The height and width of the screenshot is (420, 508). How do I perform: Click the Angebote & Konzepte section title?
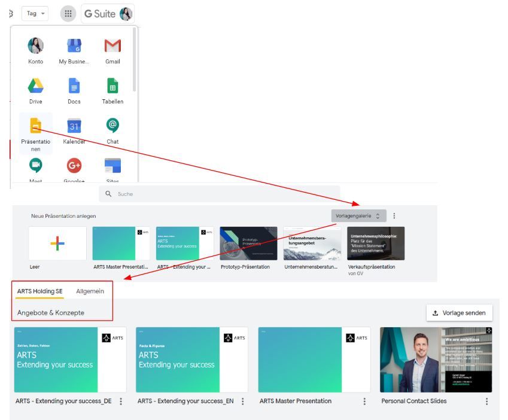(50, 313)
